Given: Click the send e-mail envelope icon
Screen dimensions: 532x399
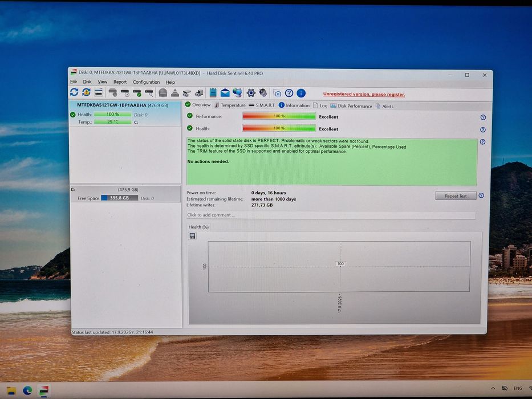Looking at the screenshot, I should 225,93.
